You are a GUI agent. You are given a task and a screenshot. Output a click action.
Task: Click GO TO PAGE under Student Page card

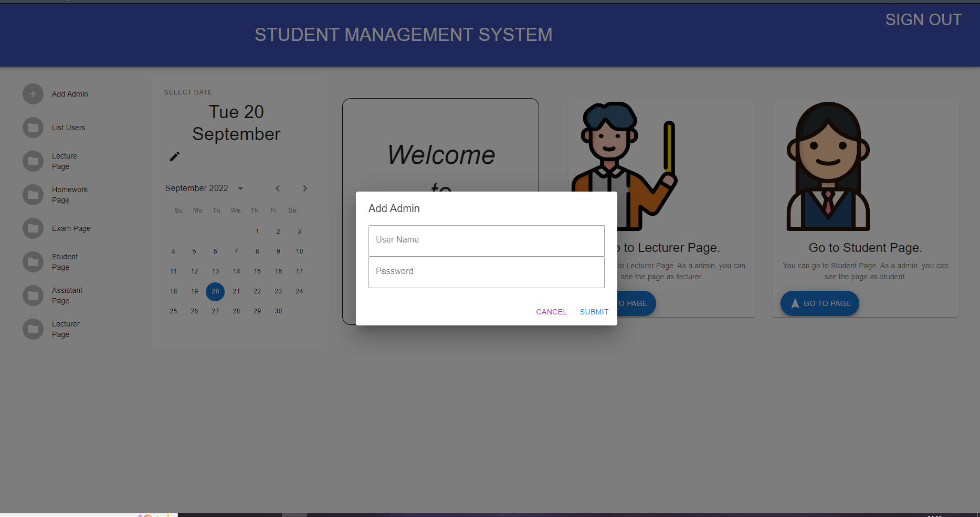[x=819, y=303]
